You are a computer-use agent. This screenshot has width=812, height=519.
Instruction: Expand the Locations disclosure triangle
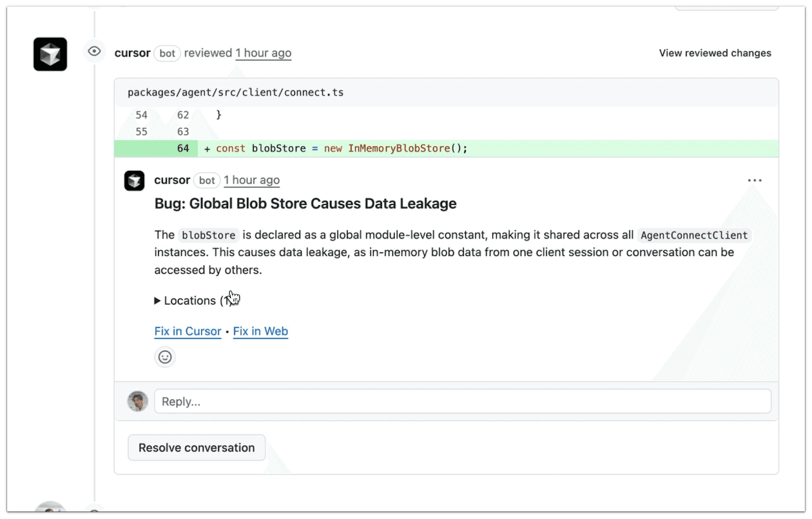[157, 301]
